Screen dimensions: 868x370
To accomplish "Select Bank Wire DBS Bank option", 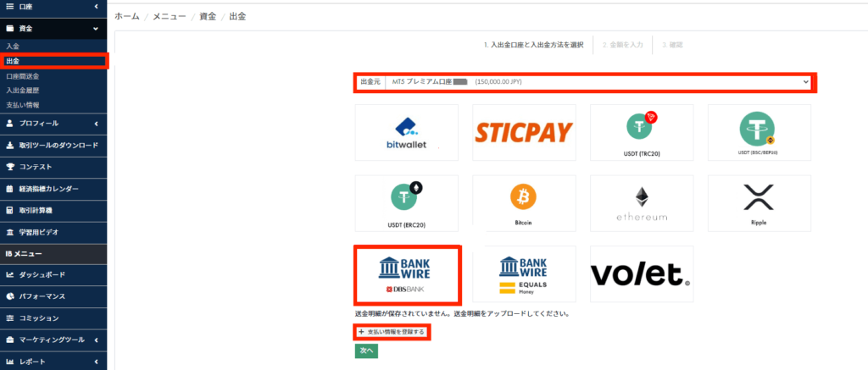I will coord(406,275).
